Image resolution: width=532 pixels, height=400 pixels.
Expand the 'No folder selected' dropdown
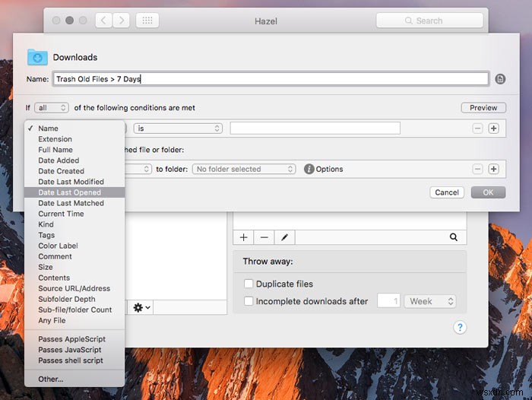click(x=244, y=169)
